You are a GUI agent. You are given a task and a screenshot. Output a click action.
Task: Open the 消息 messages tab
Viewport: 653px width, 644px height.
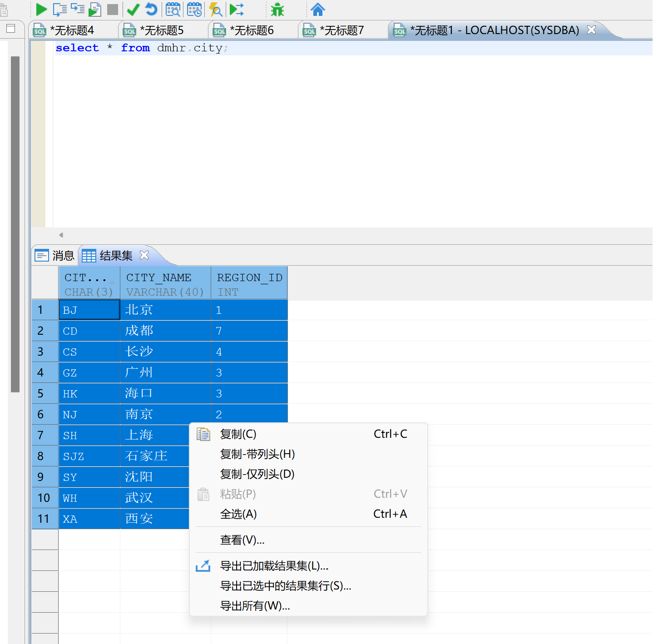pyautogui.click(x=55, y=256)
